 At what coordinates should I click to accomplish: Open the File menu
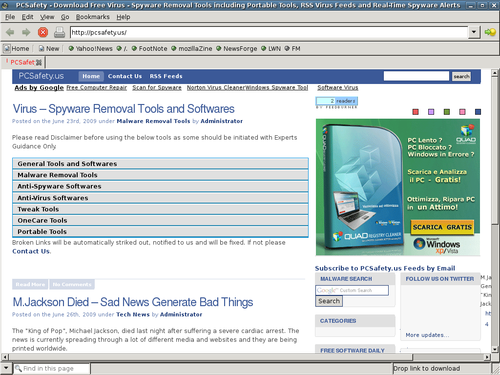tap(10, 17)
